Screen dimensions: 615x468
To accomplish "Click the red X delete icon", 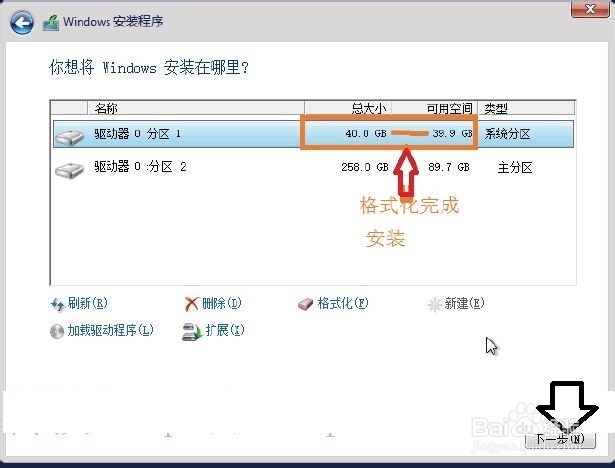I will [x=191, y=304].
